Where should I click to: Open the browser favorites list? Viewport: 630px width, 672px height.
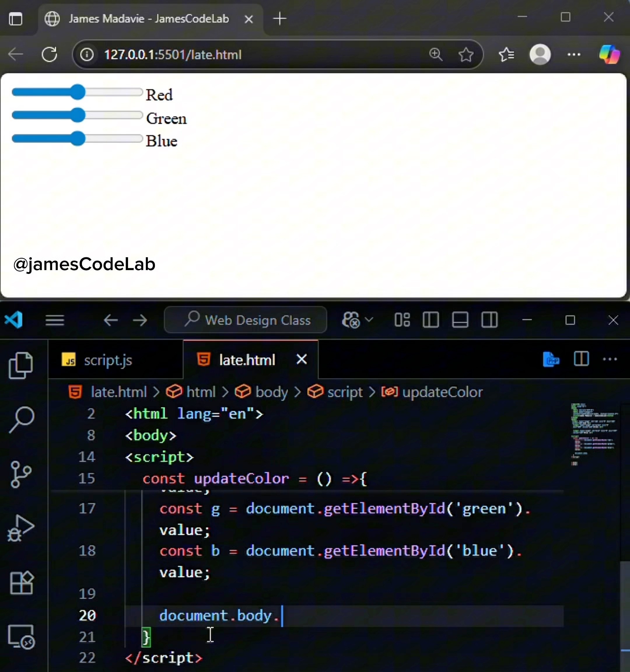pos(506,55)
